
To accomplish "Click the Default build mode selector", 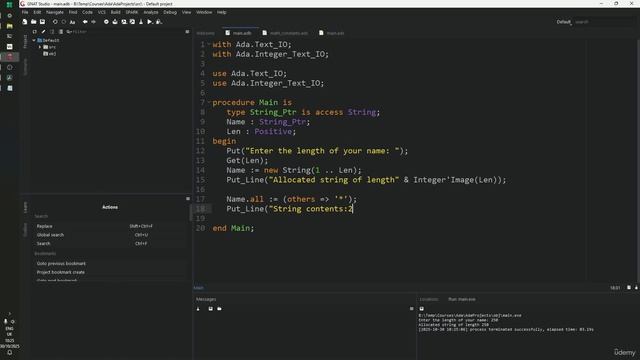I will 564,22.
